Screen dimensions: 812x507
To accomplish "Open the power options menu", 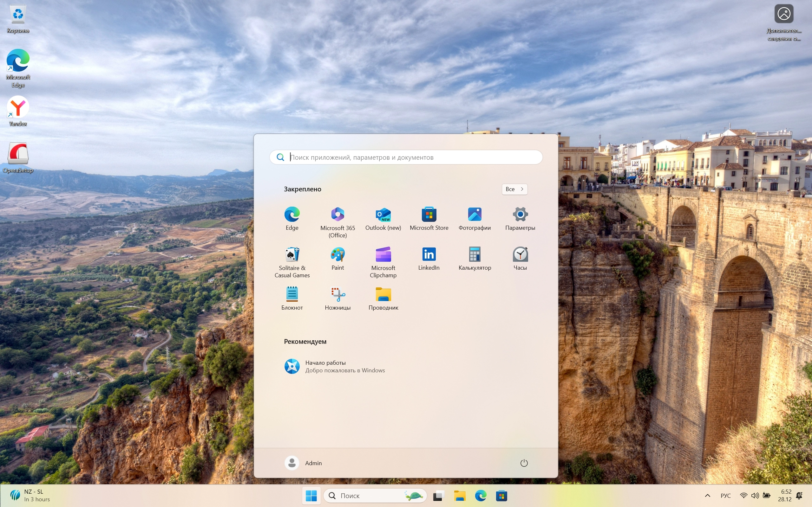I will (524, 463).
